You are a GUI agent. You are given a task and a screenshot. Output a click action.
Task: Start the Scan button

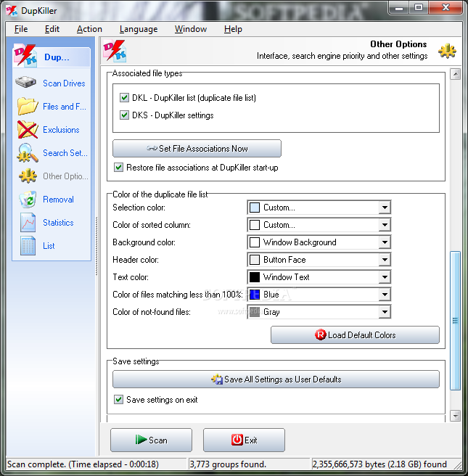(151, 440)
